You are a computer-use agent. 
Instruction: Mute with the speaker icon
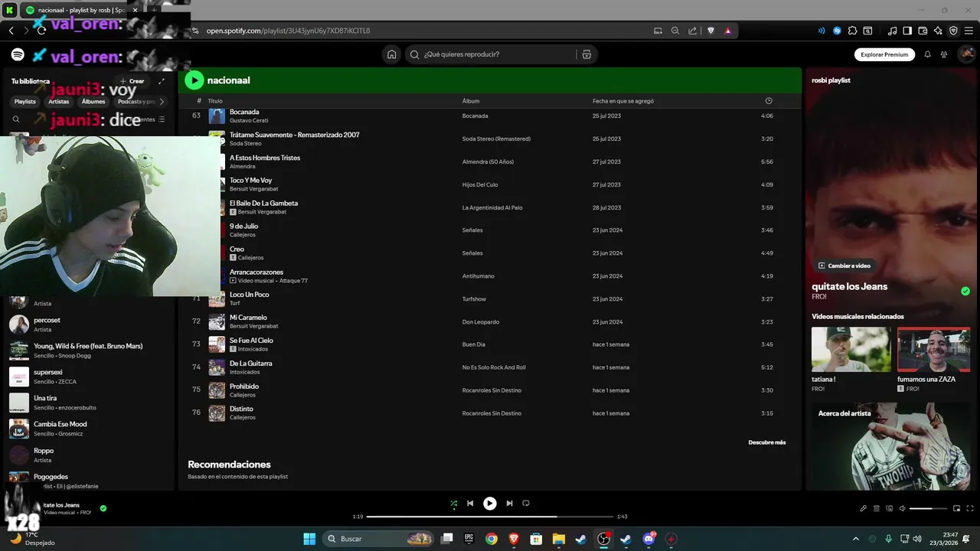902,509
